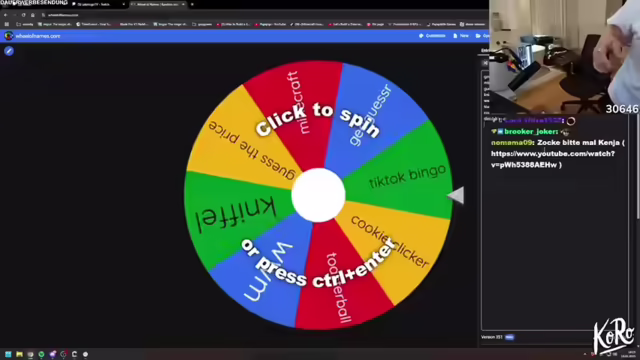Switch to the Twitch browser tab

[98, 4]
